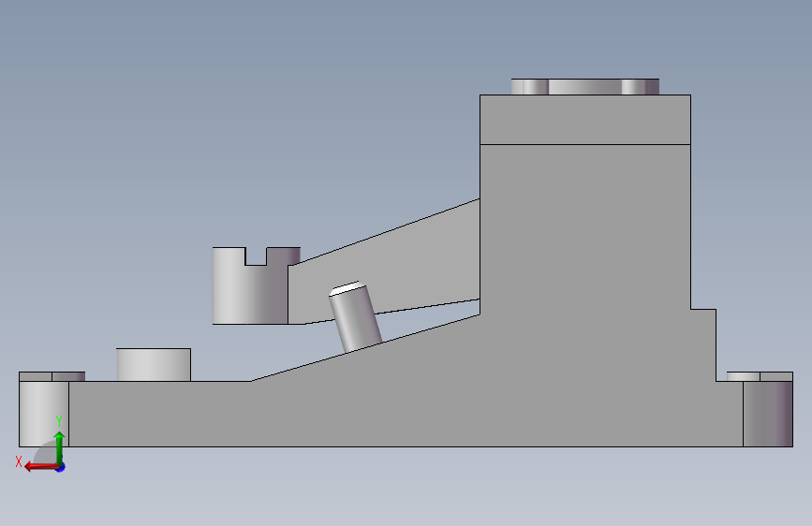Select the short cylindrical boss on the left base
The width and height of the screenshot is (812, 526).
click(154, 364)
